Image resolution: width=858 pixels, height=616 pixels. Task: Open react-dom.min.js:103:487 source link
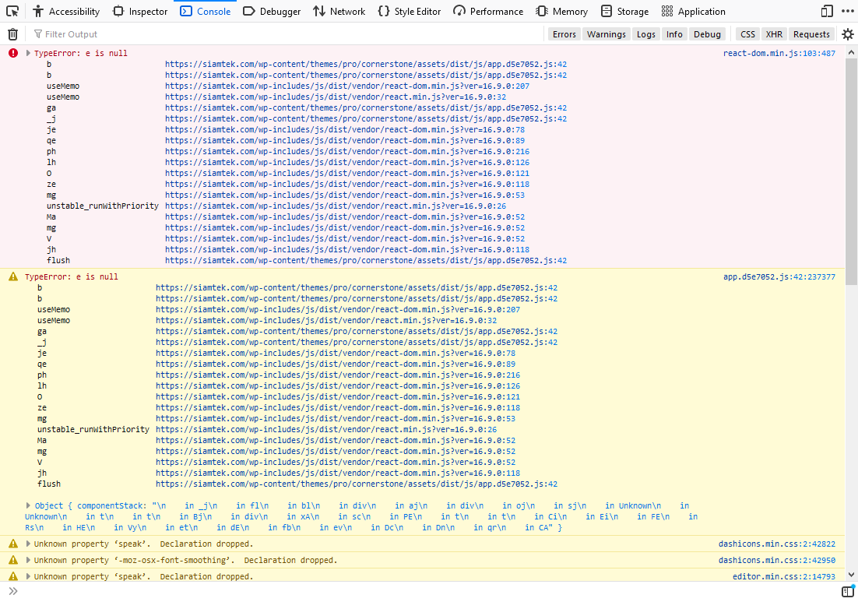(779, 53)
